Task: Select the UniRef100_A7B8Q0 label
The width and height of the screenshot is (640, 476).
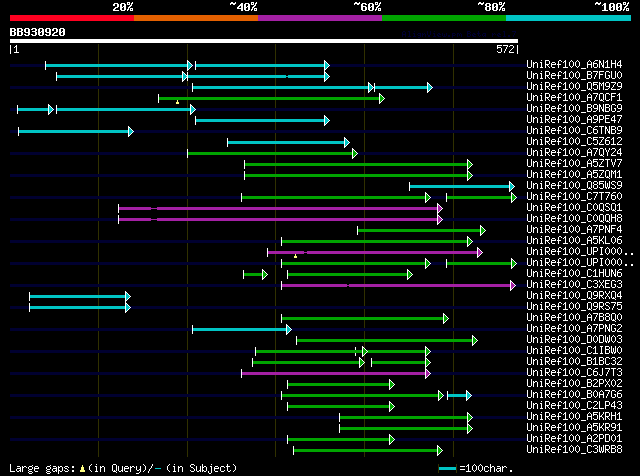Action: click(574, 318)
